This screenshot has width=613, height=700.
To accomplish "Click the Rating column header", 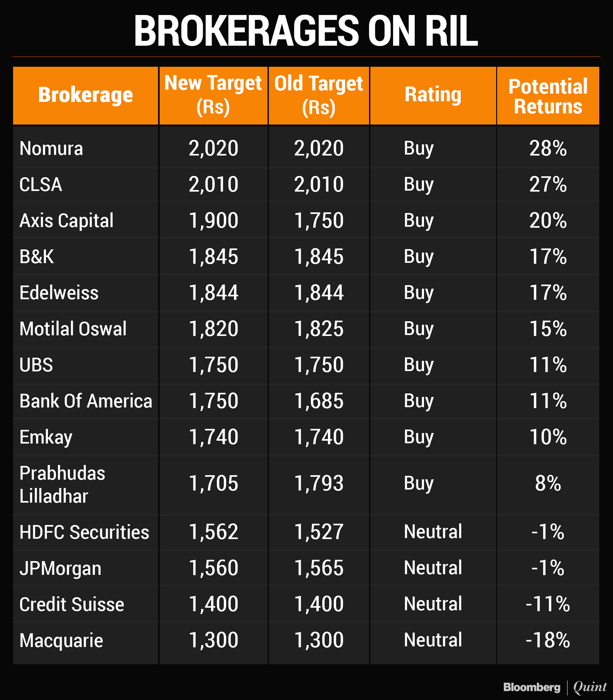I will (433, 95).
